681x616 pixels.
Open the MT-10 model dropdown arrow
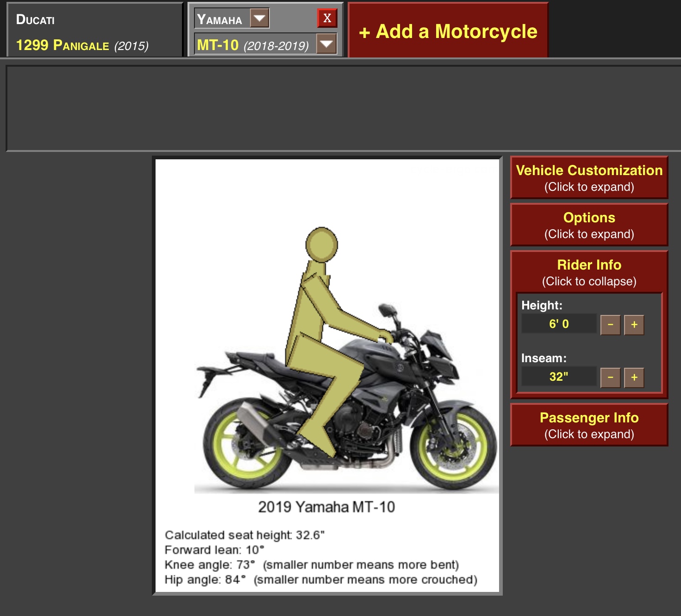326,44
